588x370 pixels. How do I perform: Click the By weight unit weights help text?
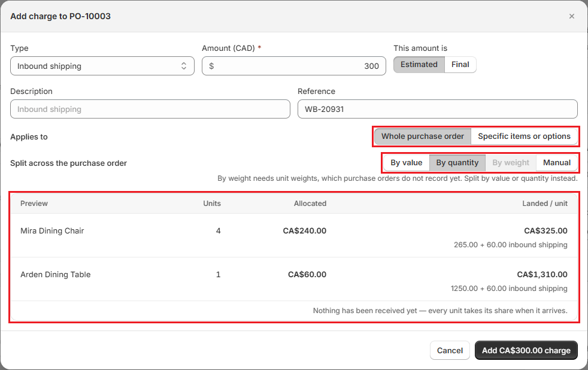(x=398, y=178)
